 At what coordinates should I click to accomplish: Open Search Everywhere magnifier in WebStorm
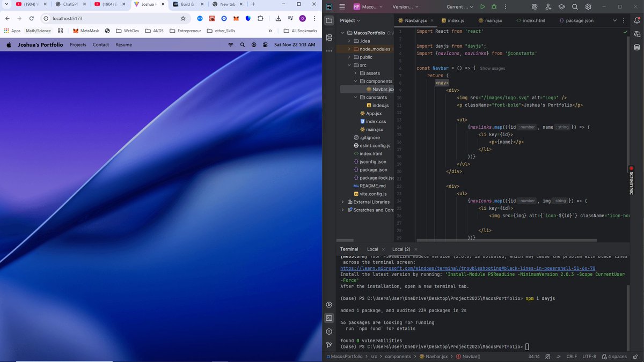click(575, 7)
